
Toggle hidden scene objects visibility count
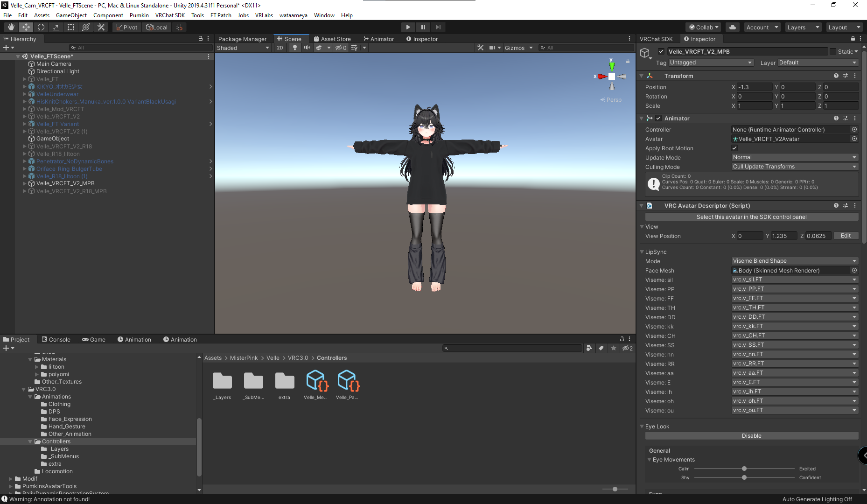(341, 48)
